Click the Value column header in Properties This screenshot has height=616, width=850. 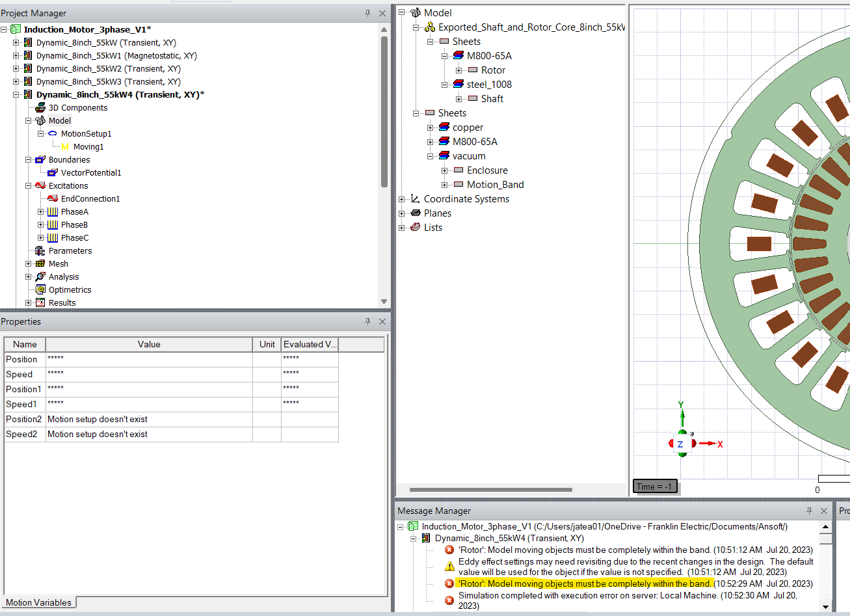tap(149, 344)
